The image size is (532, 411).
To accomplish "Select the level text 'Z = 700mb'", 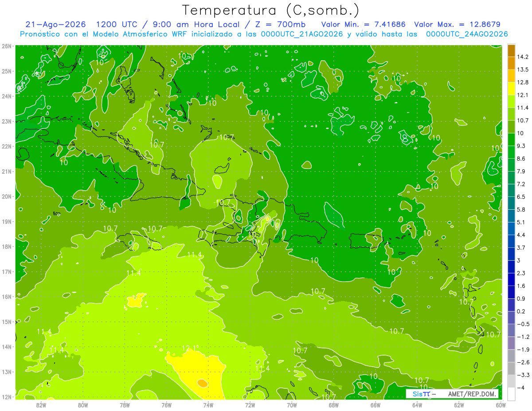I will pos(281,24).
